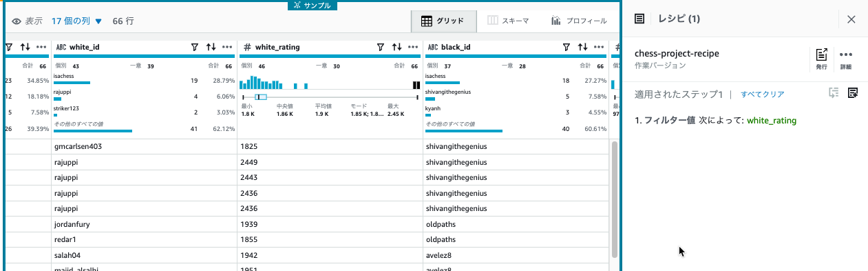
Task: Select cell 1939 in white_rating
Action: pos(330,224)
